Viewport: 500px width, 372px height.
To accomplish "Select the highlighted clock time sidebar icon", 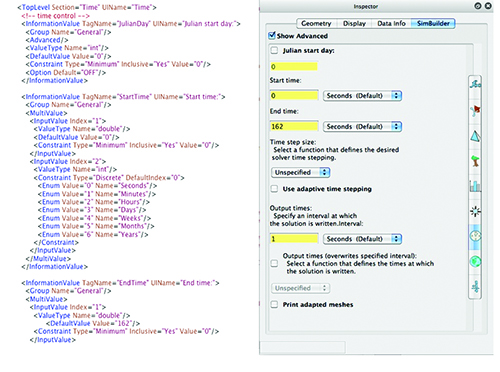I will (x=475, y=236).
